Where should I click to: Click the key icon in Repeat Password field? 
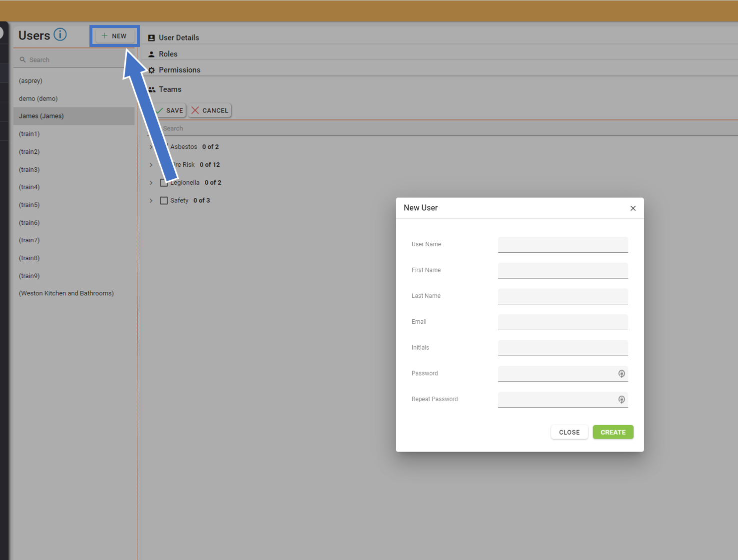[x=621, y=400]
